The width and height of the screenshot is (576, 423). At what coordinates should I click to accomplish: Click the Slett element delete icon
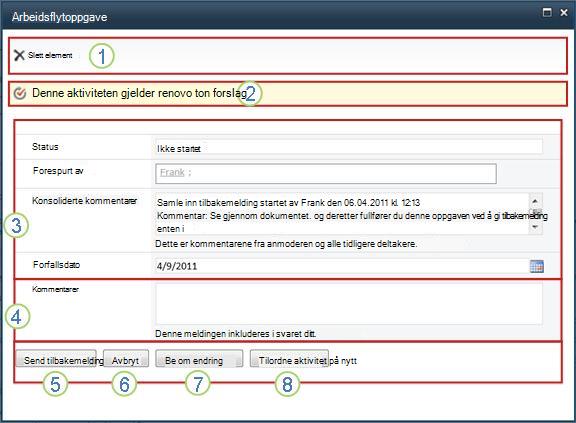coord(19,55)
